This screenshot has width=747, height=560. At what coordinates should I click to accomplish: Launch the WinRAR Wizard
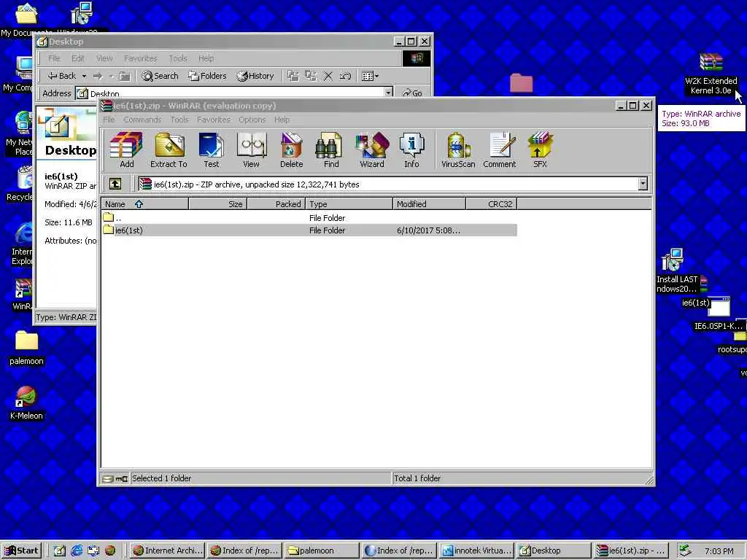click(x=371, y=150)
